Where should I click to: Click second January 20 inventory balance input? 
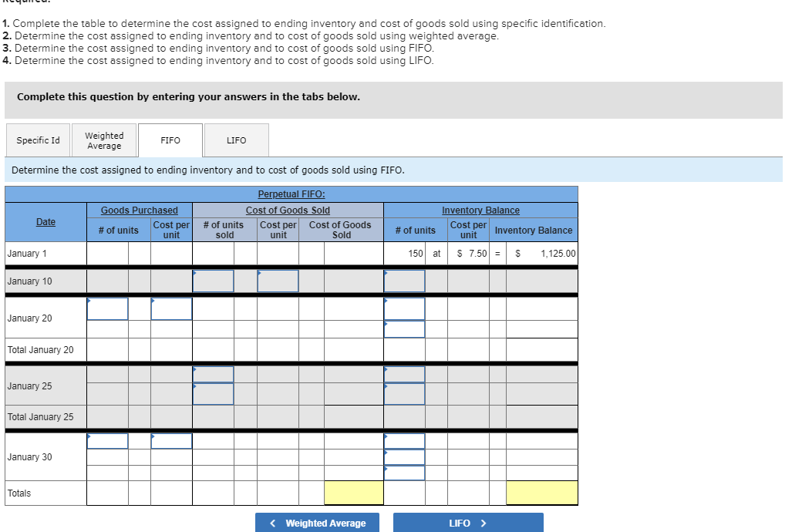405,329
